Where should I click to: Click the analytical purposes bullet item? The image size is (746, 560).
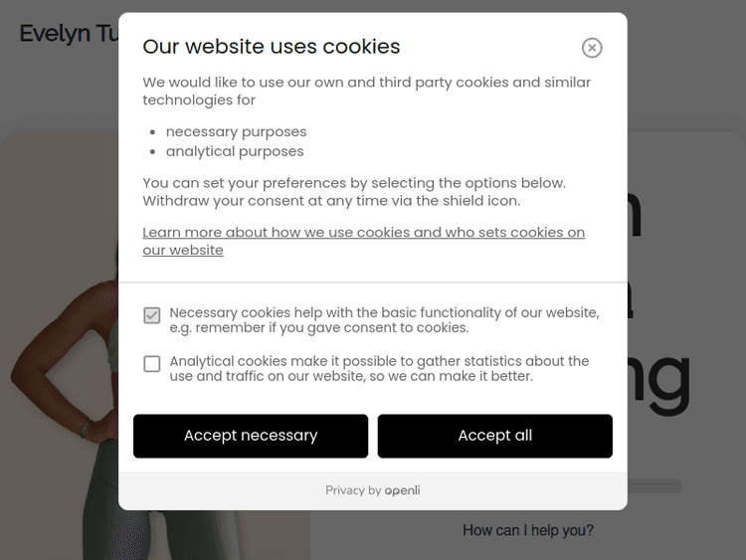[x=235, y=151]
